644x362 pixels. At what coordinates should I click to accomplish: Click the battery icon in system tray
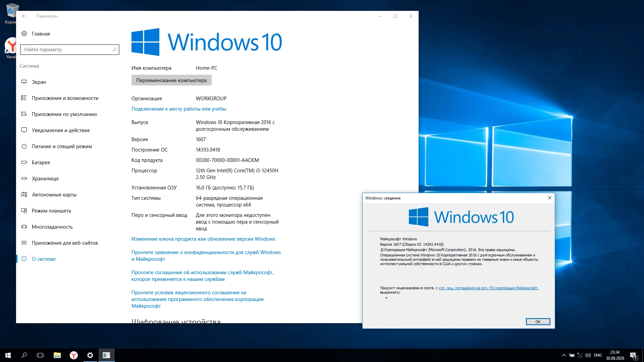click(572, 355)
